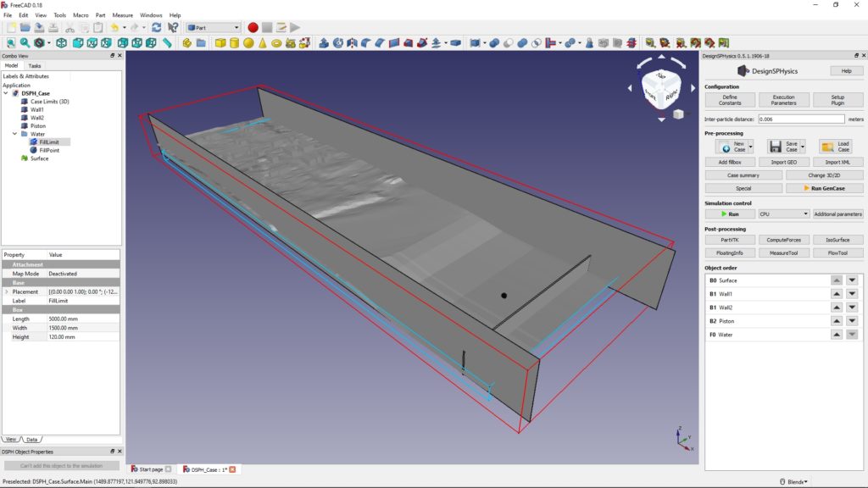Click the Define Constants button
Viewport: 868px width, 488px height.
point(730,100)
